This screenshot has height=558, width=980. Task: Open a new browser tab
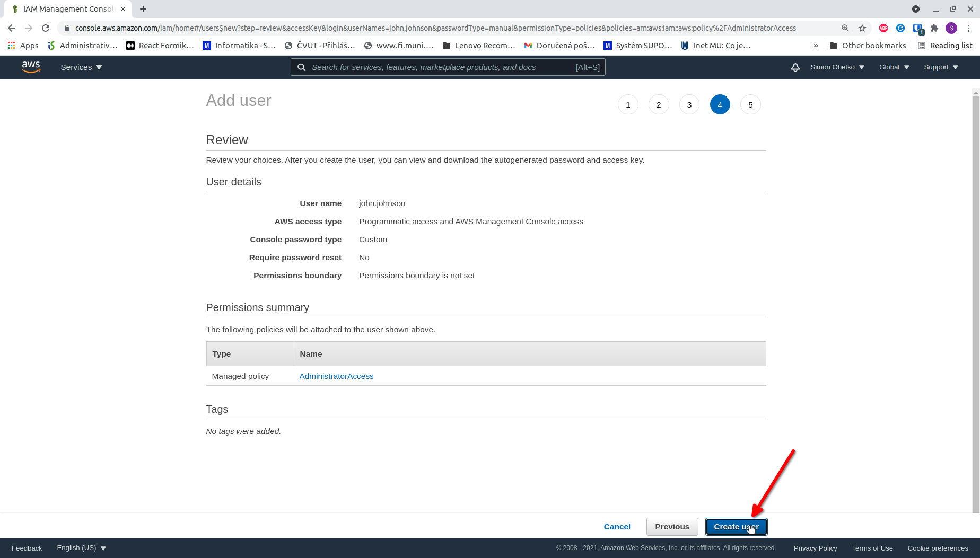point(143,9)
